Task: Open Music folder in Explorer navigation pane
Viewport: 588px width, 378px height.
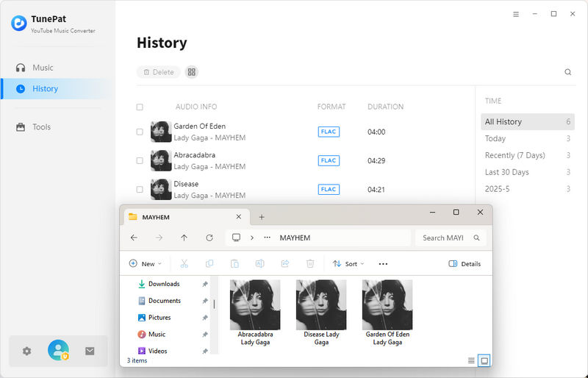Action: tap(157, 334)
